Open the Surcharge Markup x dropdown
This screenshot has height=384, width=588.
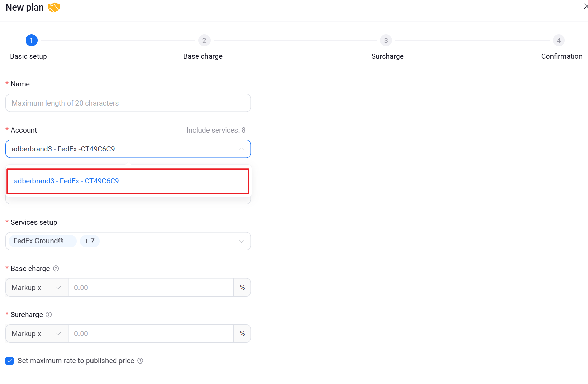[37, 334]
